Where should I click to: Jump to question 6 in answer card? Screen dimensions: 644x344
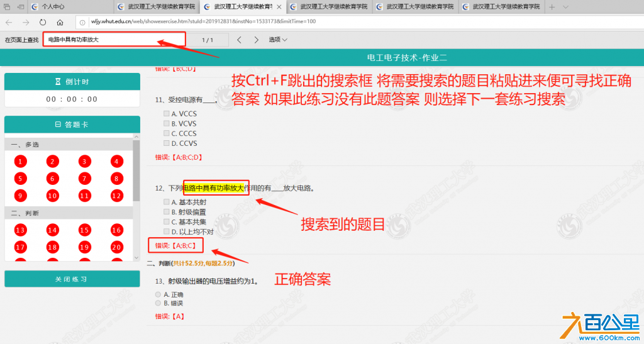pyautogui.click(x=52, y=179)
